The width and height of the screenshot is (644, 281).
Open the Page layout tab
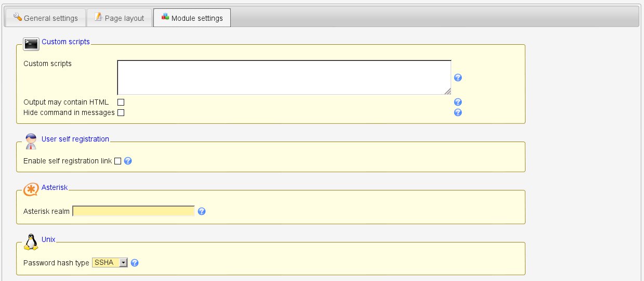119,18
